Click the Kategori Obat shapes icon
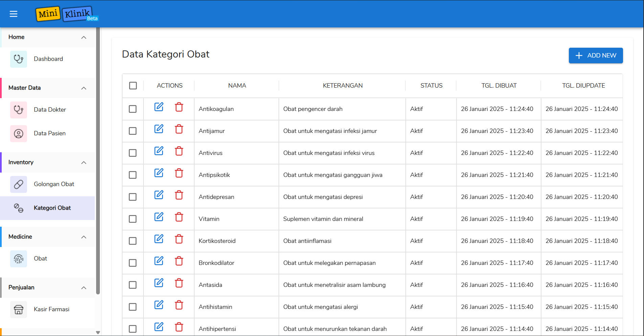644x336 pixels. click(x=19, y=208)
